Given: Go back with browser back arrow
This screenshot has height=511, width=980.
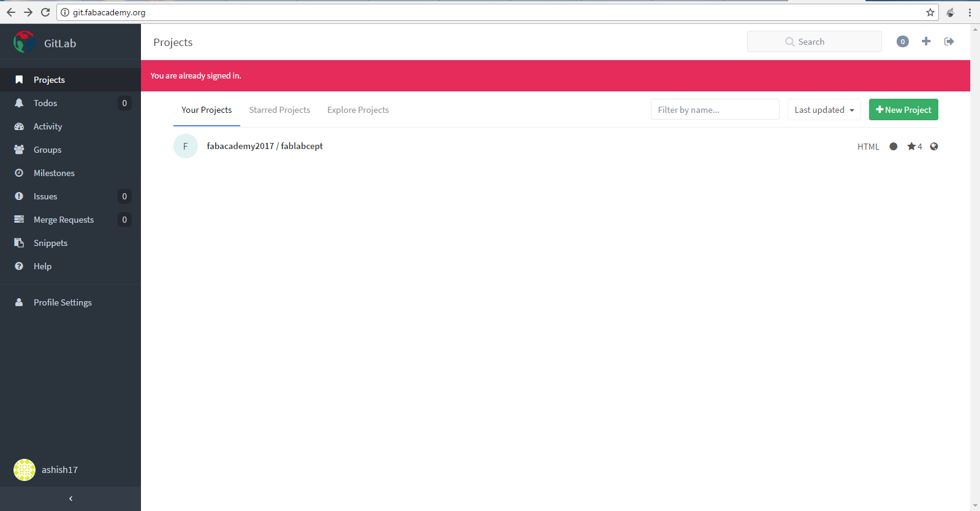Looking at the screenshot, I should (11, 12).
